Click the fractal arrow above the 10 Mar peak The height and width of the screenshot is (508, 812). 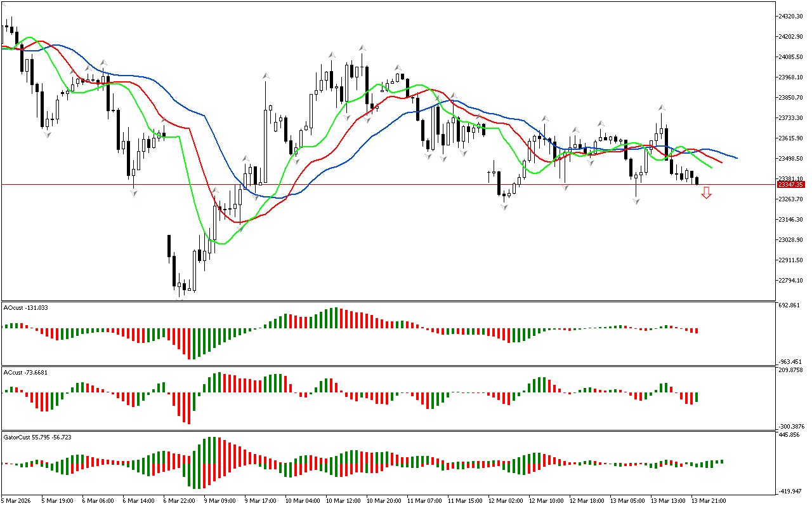pos(362,48)
